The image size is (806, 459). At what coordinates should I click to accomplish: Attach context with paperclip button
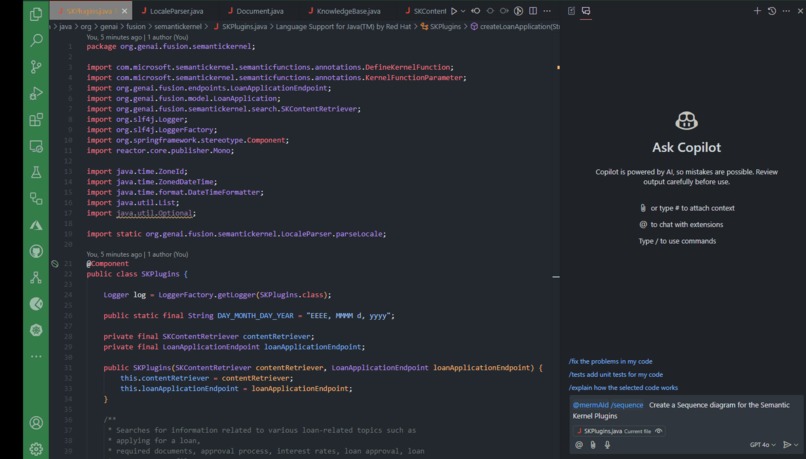tap(593, 445)
